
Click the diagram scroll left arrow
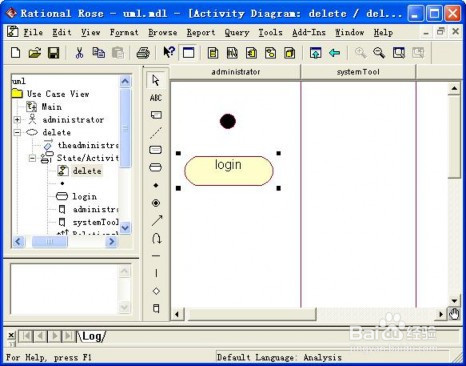177,314
